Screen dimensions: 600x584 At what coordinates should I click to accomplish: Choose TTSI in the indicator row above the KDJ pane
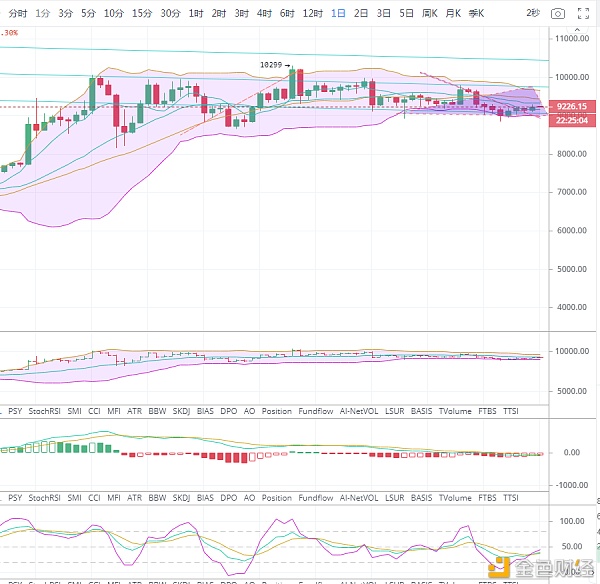click(511, 498)
